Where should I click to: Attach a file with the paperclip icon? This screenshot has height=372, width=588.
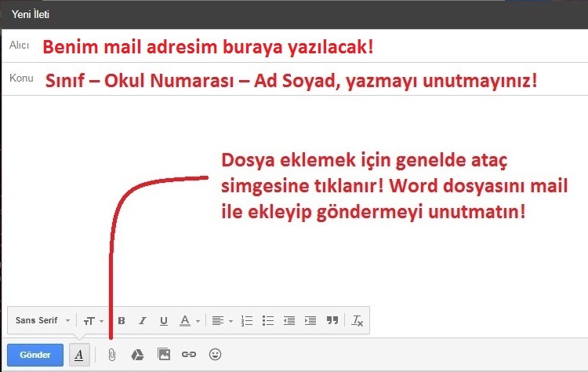click(x=112, y=355)
